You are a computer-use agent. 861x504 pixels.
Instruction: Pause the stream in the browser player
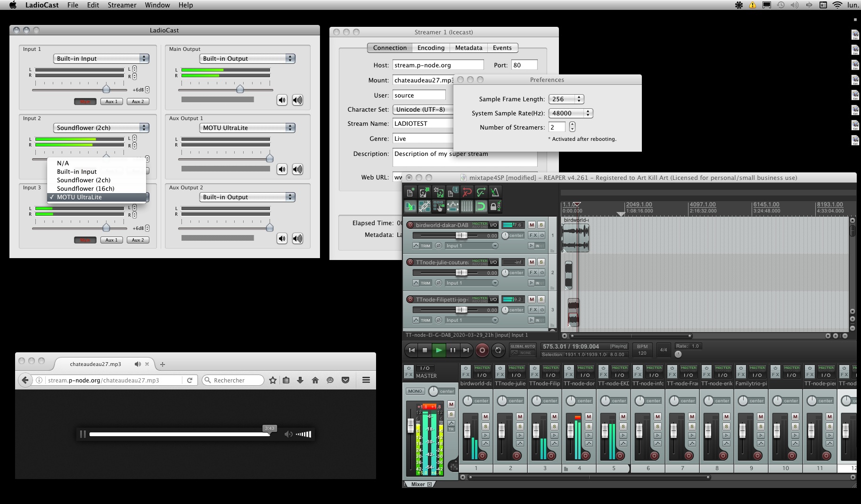pyautogui.click(x=83, y=434)
